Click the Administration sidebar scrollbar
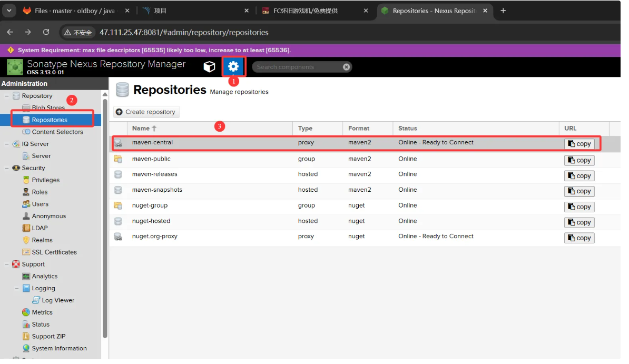Screen dimensions: 629x364 point(105,219)
